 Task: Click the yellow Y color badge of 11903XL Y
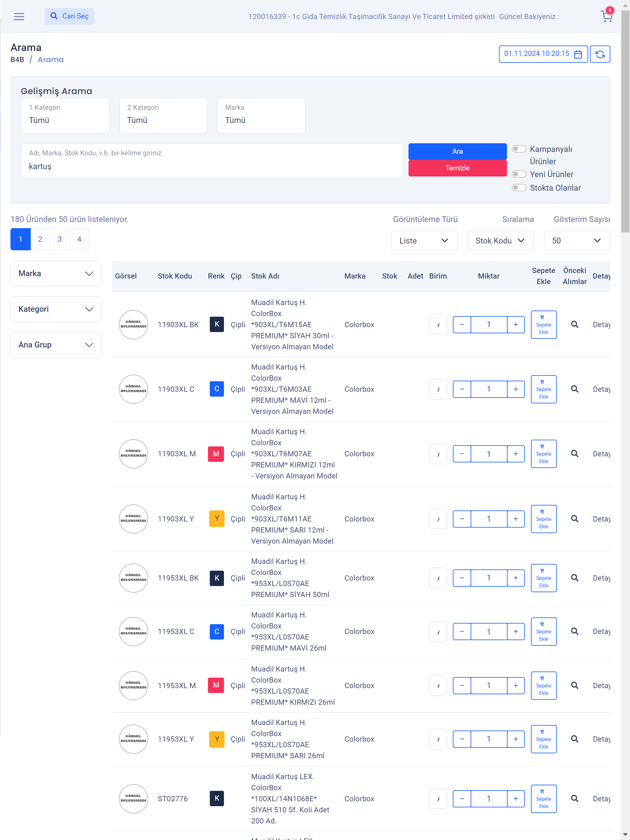click(x=217, y=519)
